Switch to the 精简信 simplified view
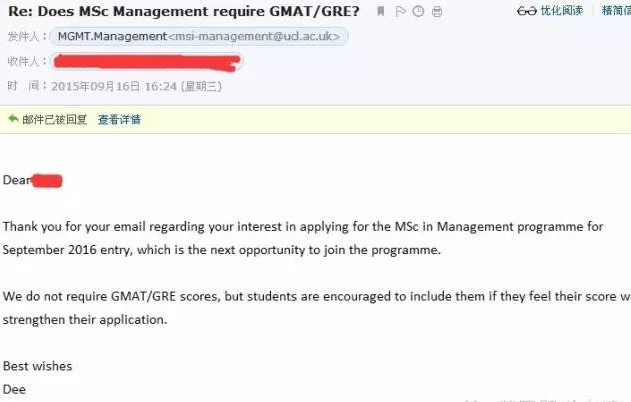 click(x=616, y=10)
